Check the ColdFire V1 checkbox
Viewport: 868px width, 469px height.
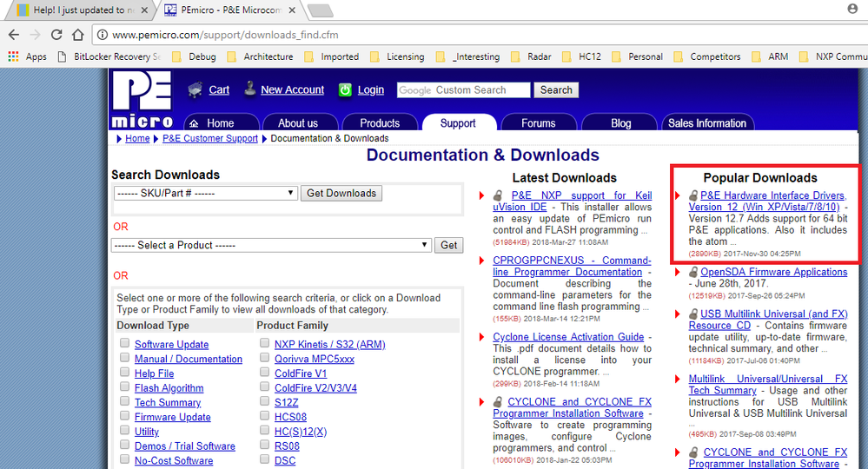[x=265, y=373]
